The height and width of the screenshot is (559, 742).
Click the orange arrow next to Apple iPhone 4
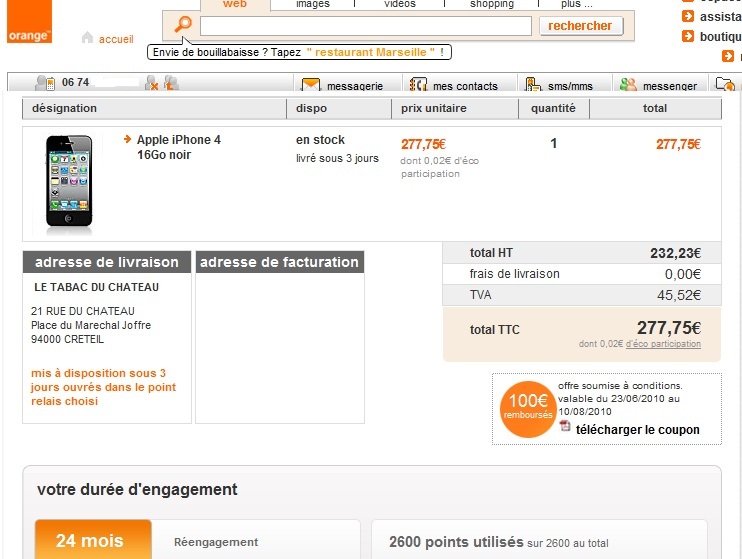[127, 139]
